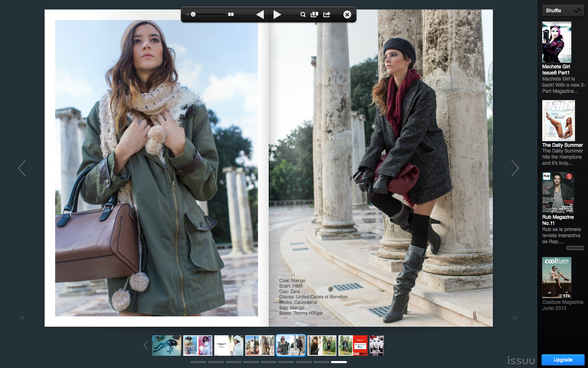This screenshot has width=588, height=368.
Task: Open the Machete Girl Issue8 cover thumbnail
Action: pyautogui.click(x=557, y=42)
